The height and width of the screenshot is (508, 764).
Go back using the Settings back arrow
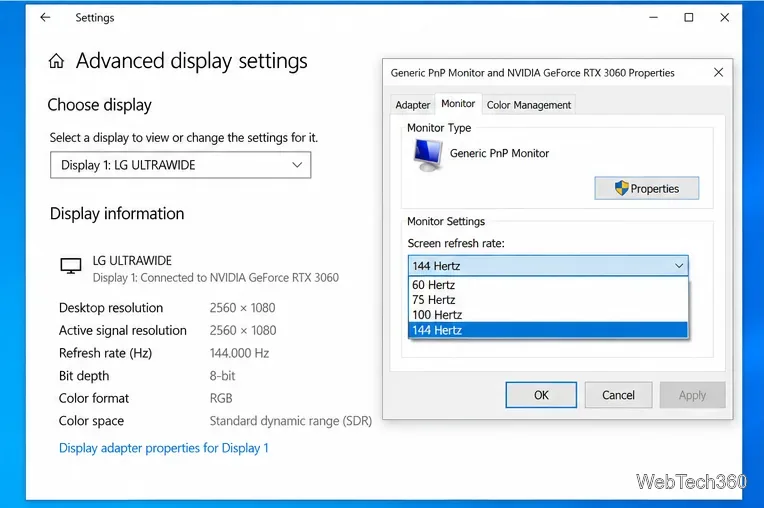[x=45, y=18]
